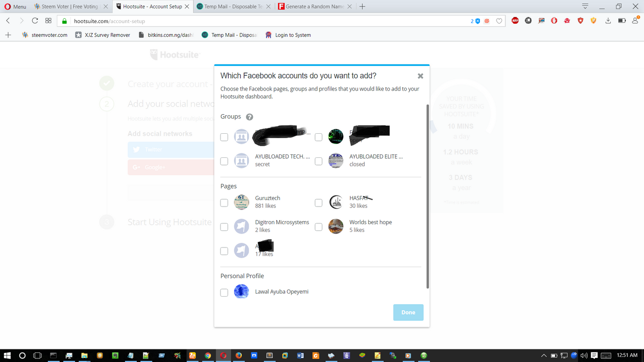Click the Guruztech page avatar
This screenshot has width=644, height=362.
(242, 202)
